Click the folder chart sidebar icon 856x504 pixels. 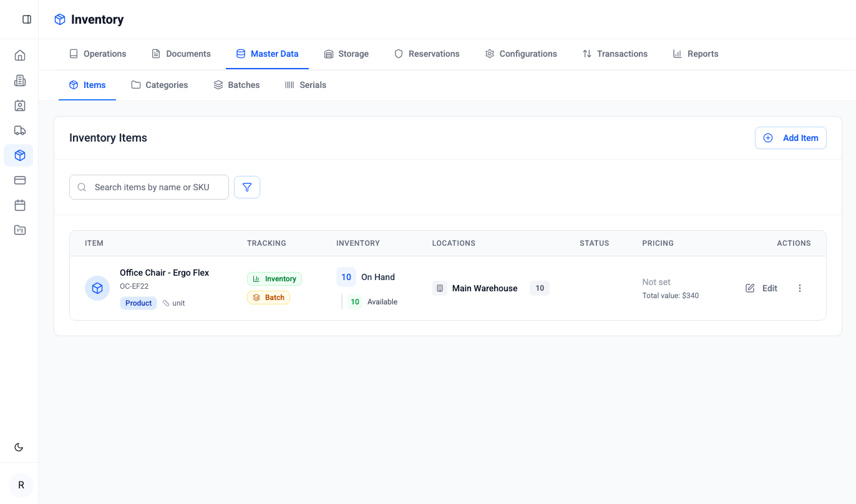tap(20, 230)
